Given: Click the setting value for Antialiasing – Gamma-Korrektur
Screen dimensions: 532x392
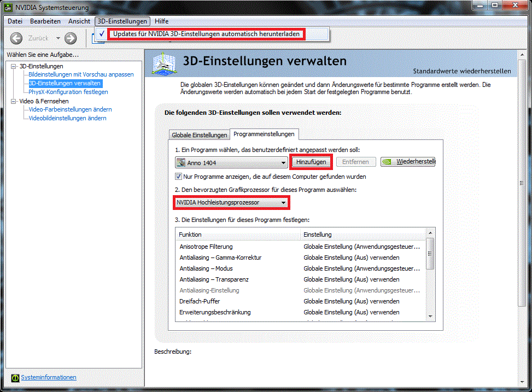Looking at the screenshot, I should [x=351, y=258].
